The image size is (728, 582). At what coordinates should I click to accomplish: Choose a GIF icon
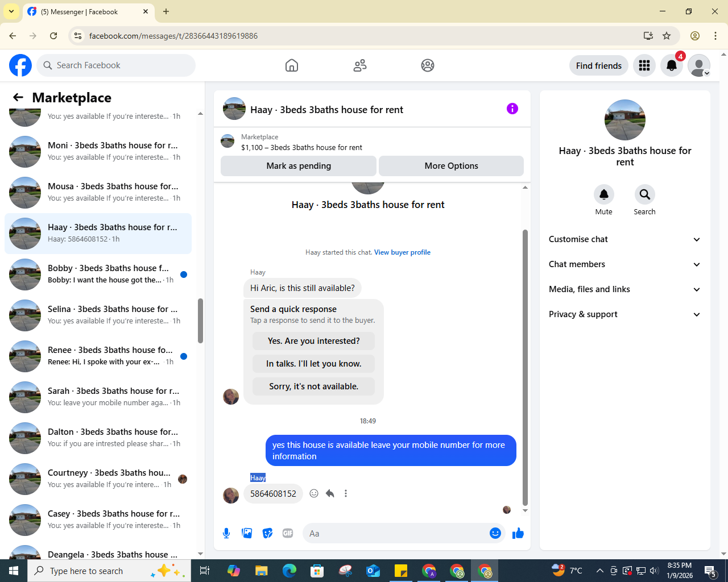coord(288,533)
